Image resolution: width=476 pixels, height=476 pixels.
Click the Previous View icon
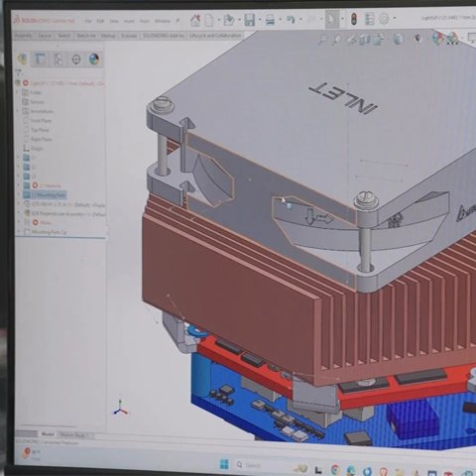pos(351,40)
